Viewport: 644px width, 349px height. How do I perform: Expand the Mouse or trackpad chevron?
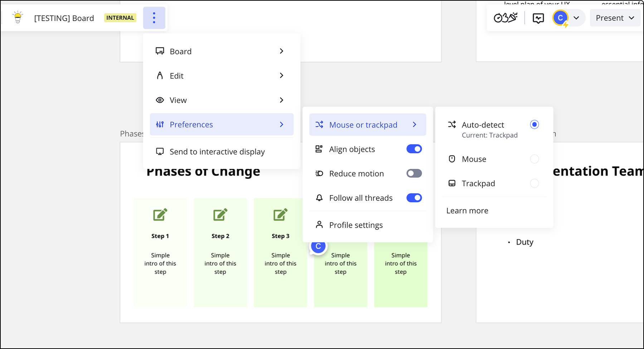pos(415,124)
